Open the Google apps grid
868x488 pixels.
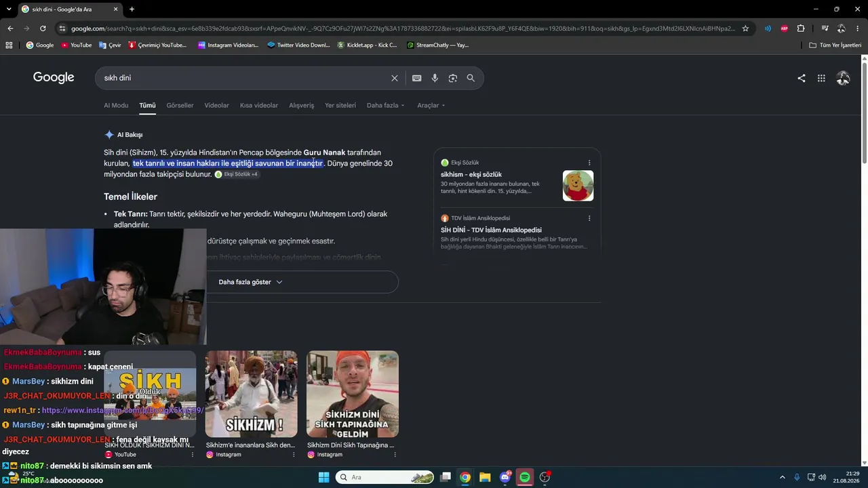point(821,78)
